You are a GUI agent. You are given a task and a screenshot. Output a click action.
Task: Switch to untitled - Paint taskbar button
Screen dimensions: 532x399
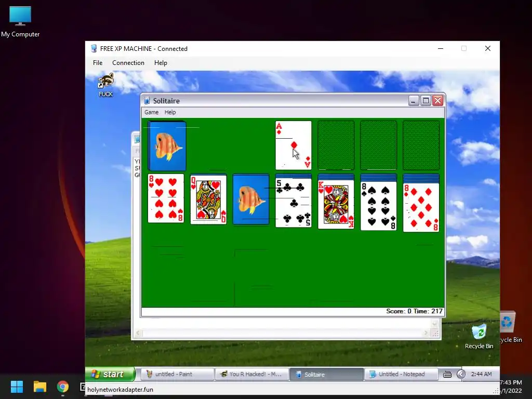coord(177,374)
